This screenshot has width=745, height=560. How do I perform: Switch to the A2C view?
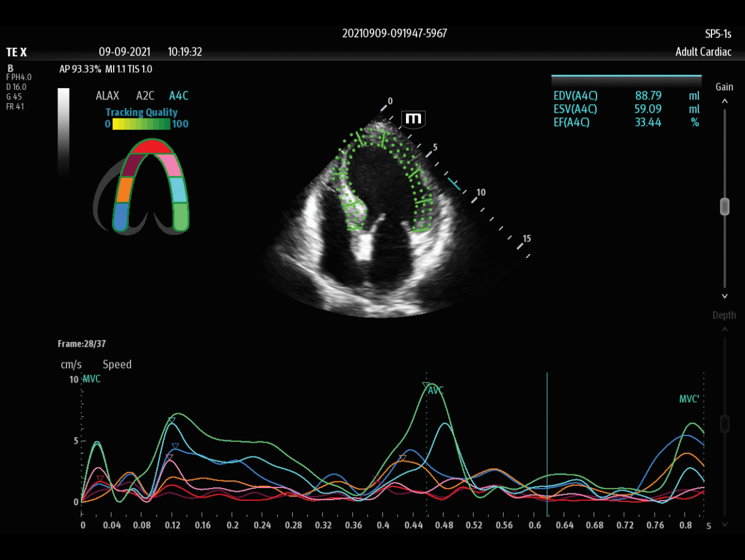coord(145,96)
